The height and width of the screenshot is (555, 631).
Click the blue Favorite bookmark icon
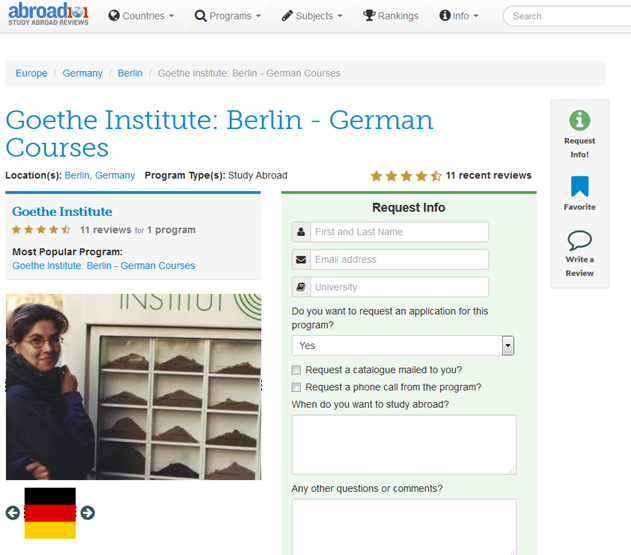(579, 186)
